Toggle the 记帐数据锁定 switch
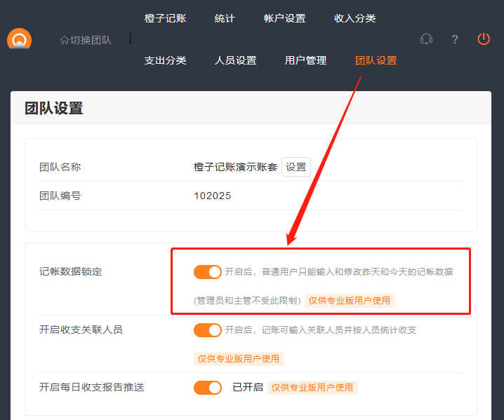Screen dimensions: 504x420 (207, 271)
